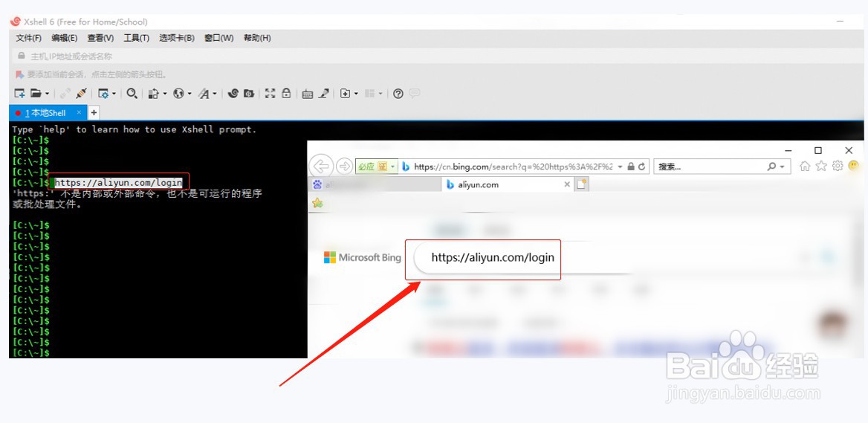Screen dimensions: 868x423
Task: Add a new Xshell tab with plus button
Action: (x=94, y=113)
